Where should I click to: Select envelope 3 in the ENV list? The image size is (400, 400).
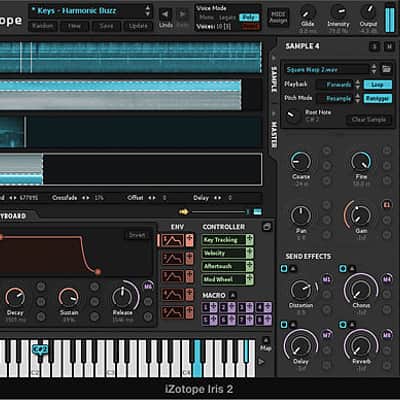click(x=172, y=277)
